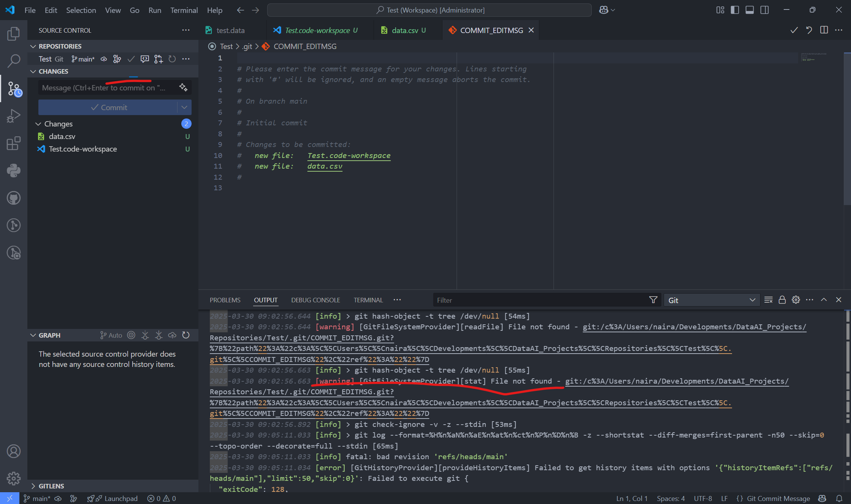851x504 pixels.
Task: Open the GitHub sidebar view
Action: coord(14,198)
